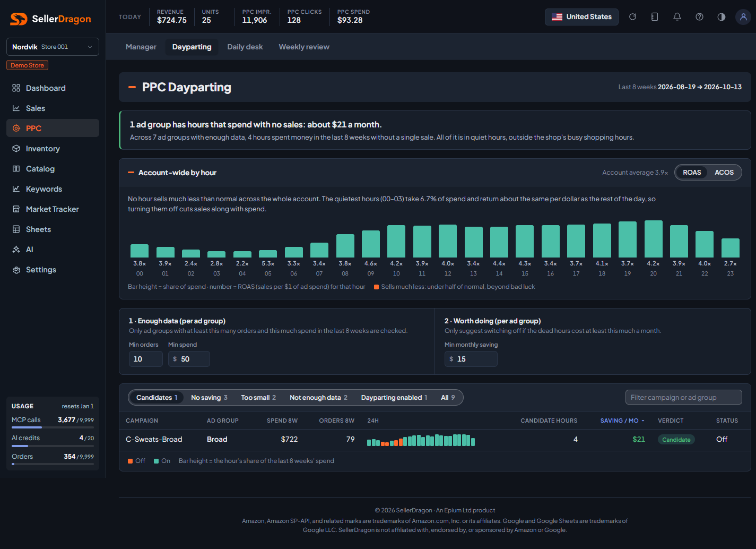Click the Min spend input field
The image size is (756, 549).
(x=189, y=359)
